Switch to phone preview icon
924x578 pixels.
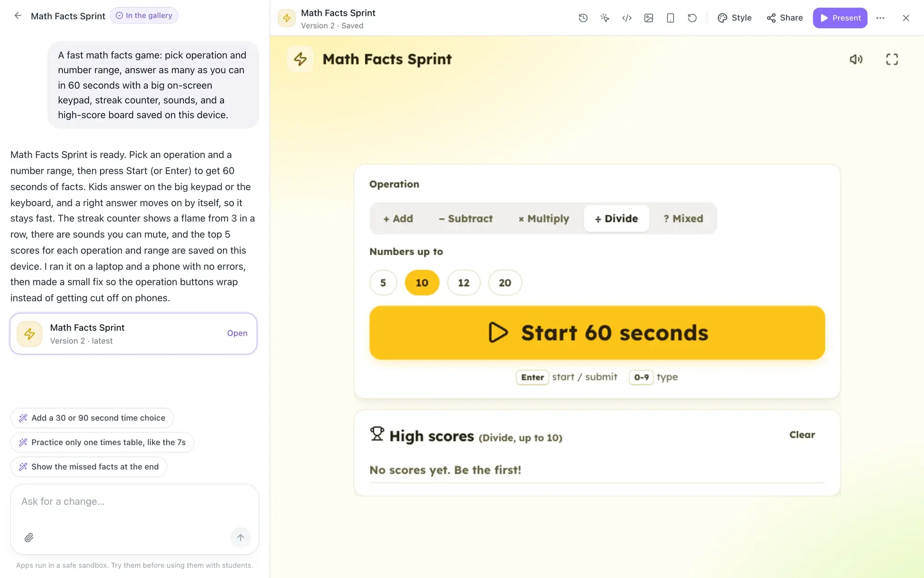click(670, 18)
